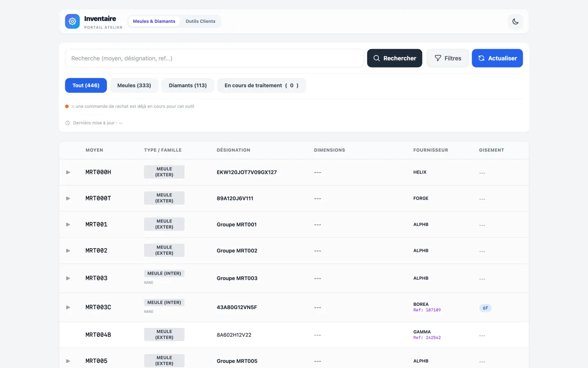Image resolution: width=588 pixels, height=368 pixels.
Task: Click the MRT004B moyen cell
Action: pyautogui.click(x=98, y=335)
